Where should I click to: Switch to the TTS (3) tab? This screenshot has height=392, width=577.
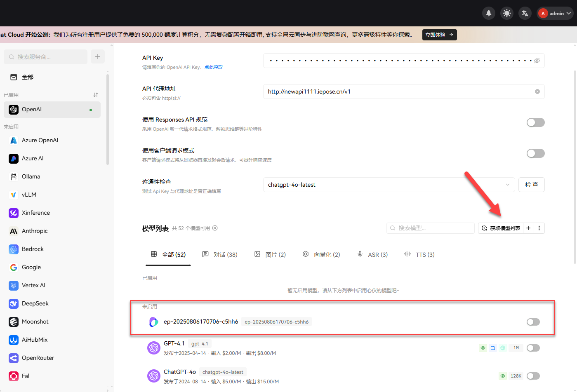click(x=419, y=254)
